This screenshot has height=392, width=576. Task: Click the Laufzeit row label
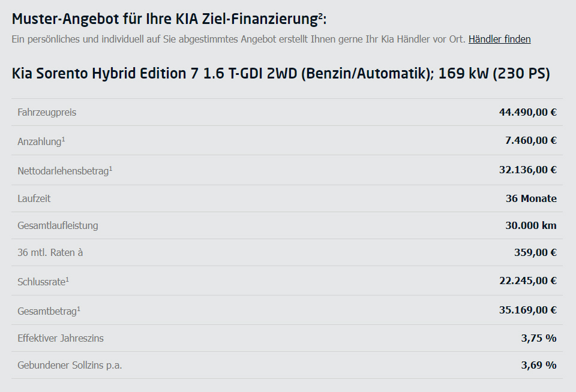tap(34, 198)
